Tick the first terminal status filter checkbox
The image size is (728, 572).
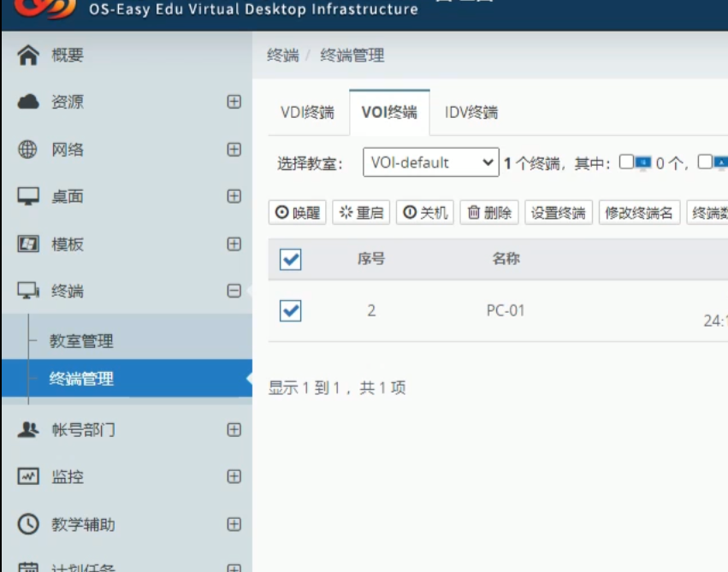[626, 162]
